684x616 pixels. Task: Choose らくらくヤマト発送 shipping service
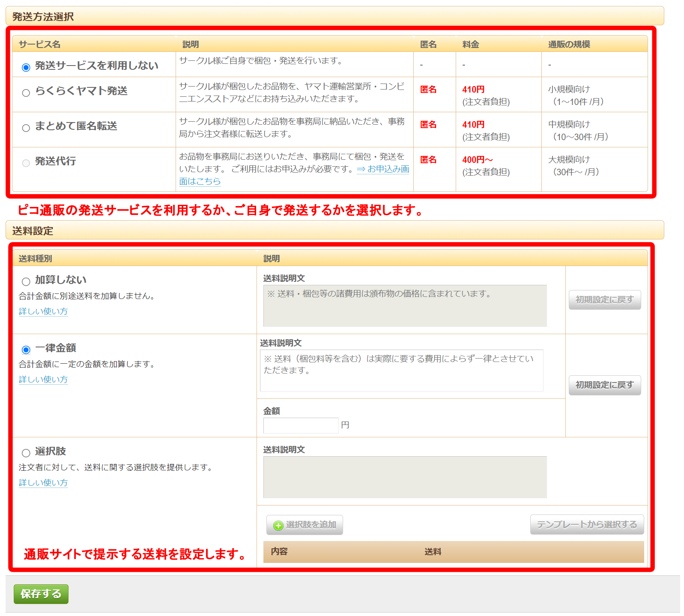[x=26, y=93]
